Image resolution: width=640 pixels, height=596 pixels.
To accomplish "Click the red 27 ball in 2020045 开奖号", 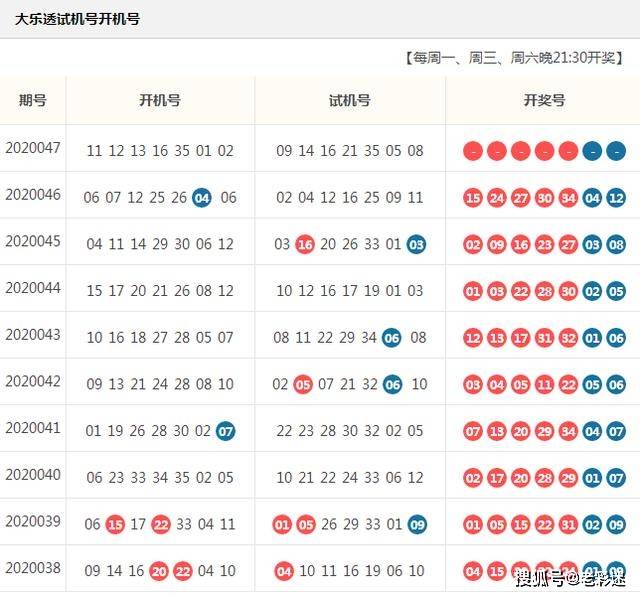I will (568, 245).
